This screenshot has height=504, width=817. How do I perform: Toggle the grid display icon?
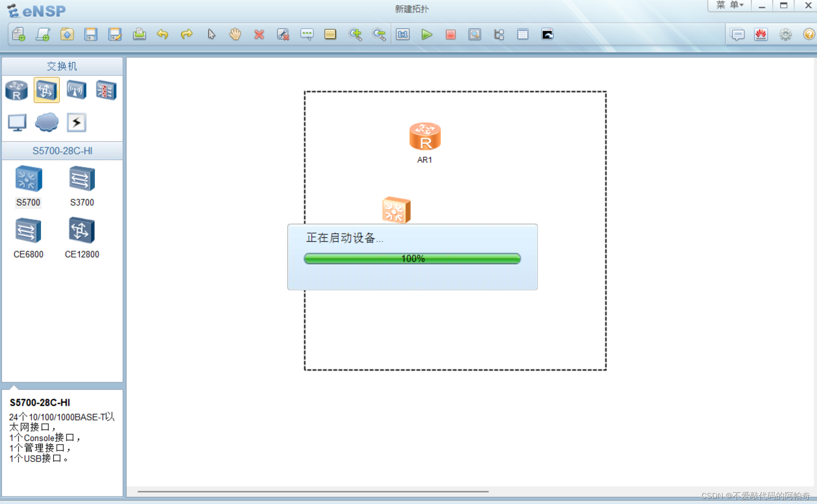tap(523, 34)
